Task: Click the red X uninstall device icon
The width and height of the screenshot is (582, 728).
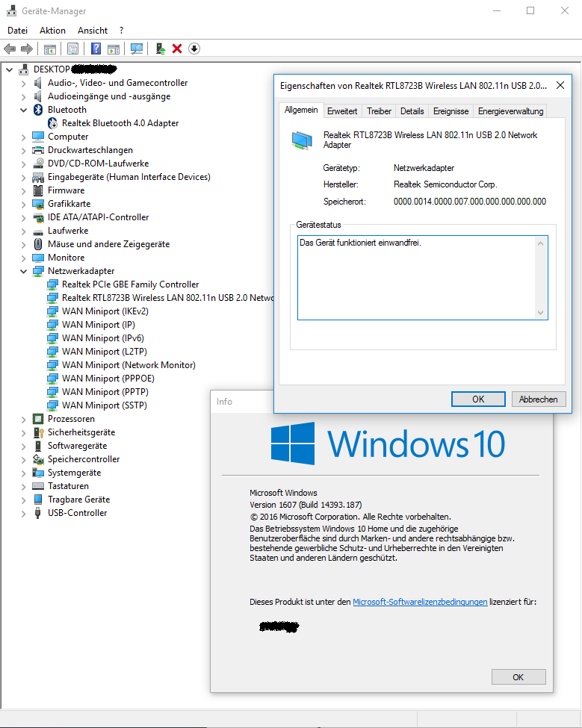Action: click(x=177, y=49)
